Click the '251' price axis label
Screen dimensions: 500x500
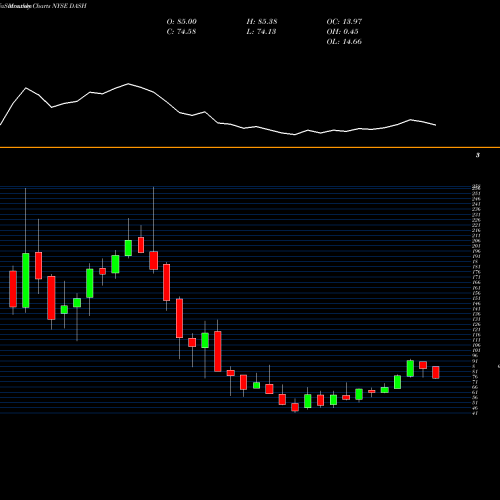(x=477, y=193)
